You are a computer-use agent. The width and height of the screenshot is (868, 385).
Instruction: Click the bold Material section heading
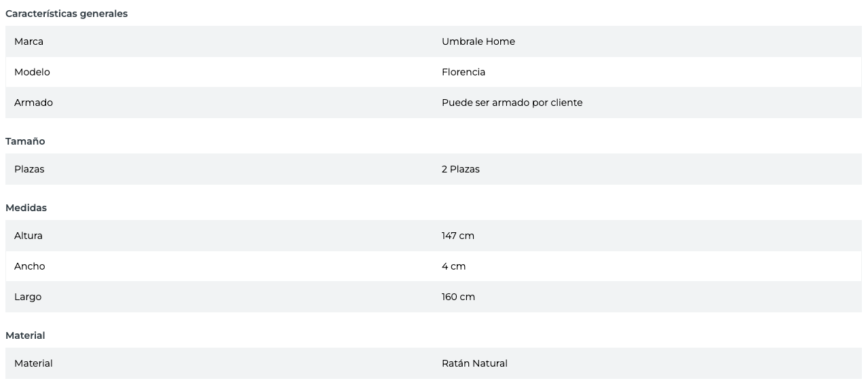click(x=25, y=335)
